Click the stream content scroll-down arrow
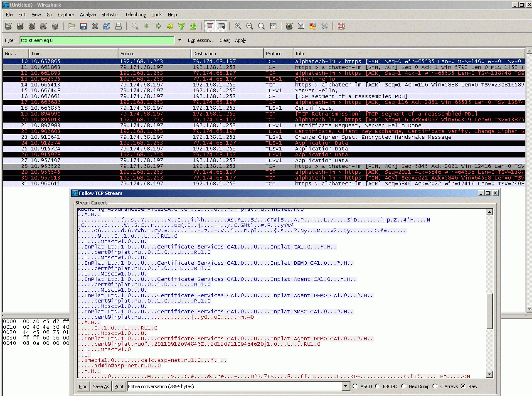The image size is (532, 396). (490, 374)
